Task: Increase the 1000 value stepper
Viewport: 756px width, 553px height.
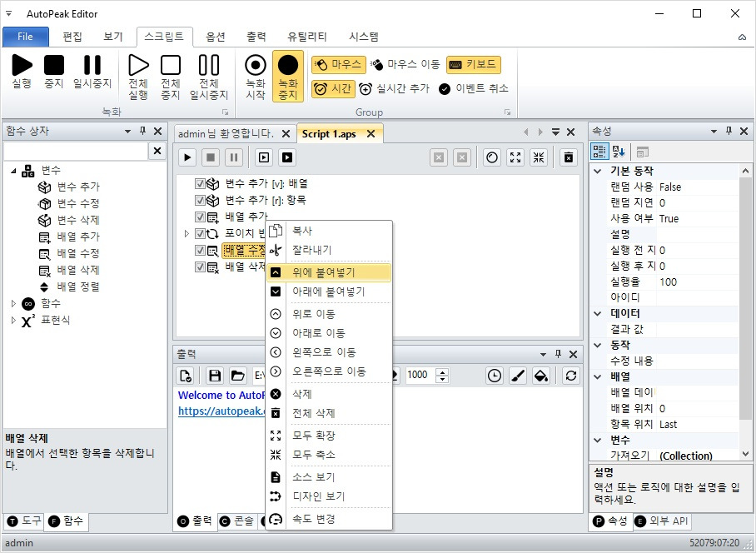Action: pyautogui.click(x=443, y=371)
